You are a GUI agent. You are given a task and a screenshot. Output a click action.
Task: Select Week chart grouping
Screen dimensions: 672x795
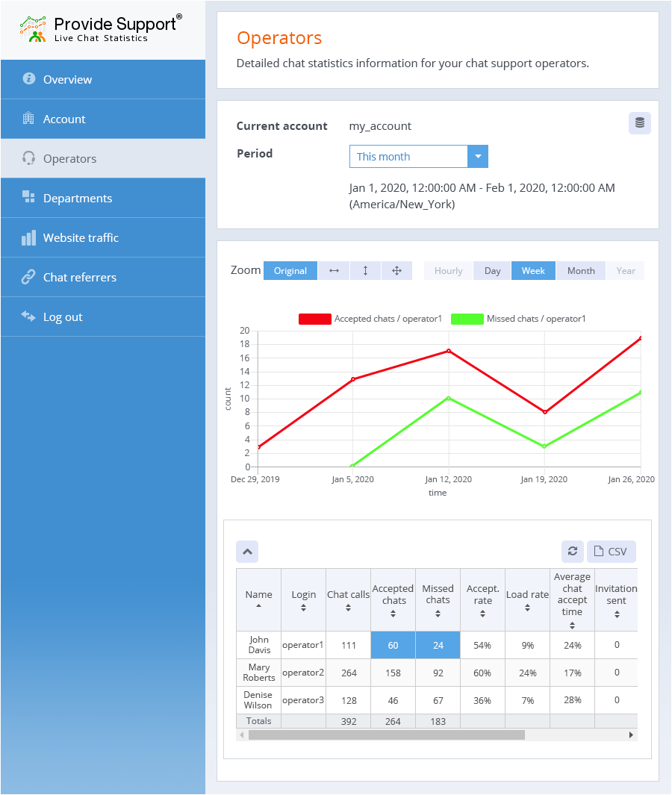533,271
